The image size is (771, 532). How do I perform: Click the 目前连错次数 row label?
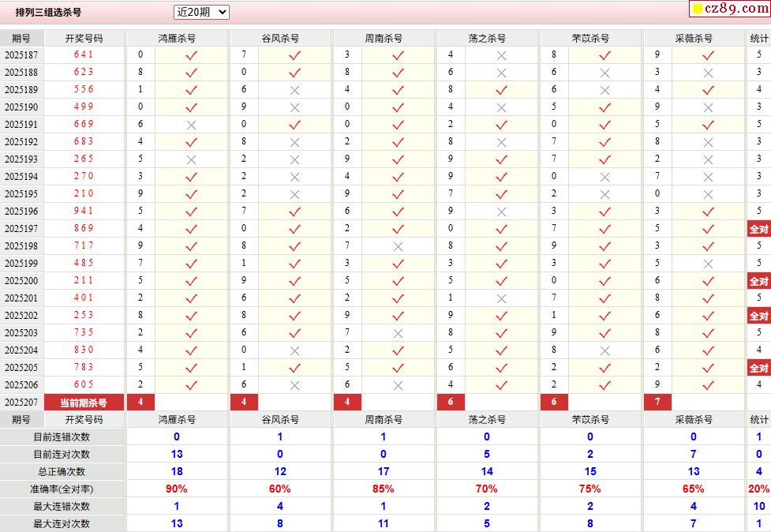(62, 437)
